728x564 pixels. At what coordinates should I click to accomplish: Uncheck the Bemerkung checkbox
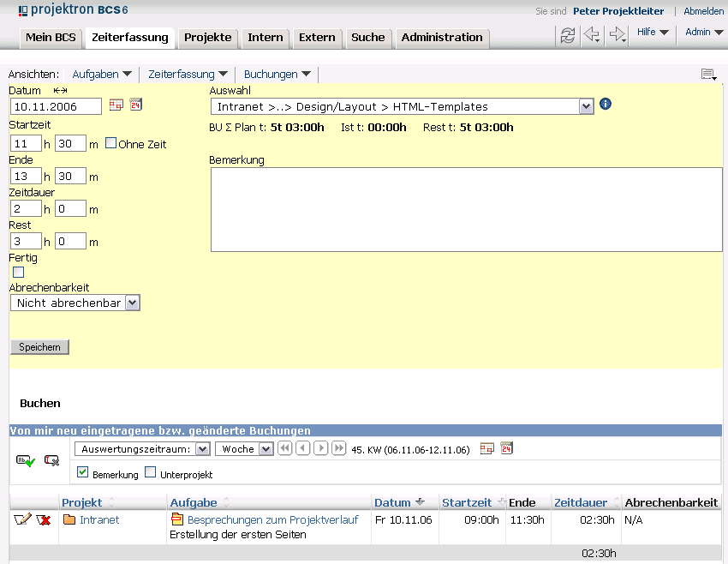82,472
